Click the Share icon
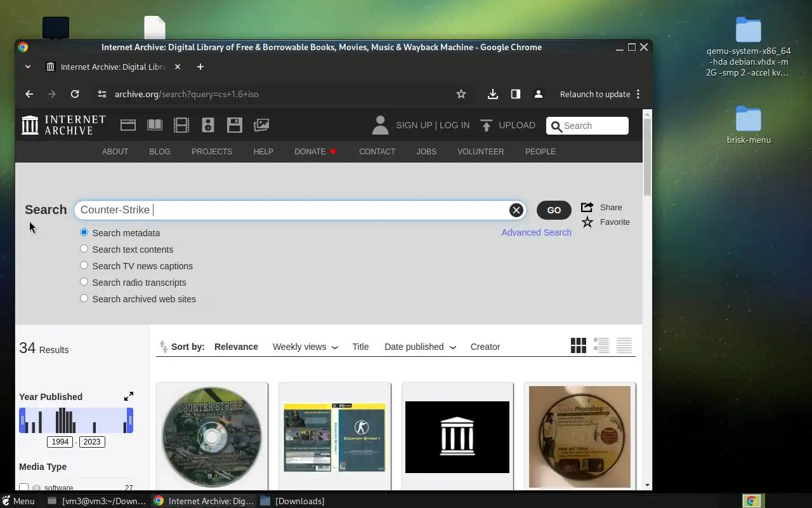812x508 pixels. [x=587, y=207]
